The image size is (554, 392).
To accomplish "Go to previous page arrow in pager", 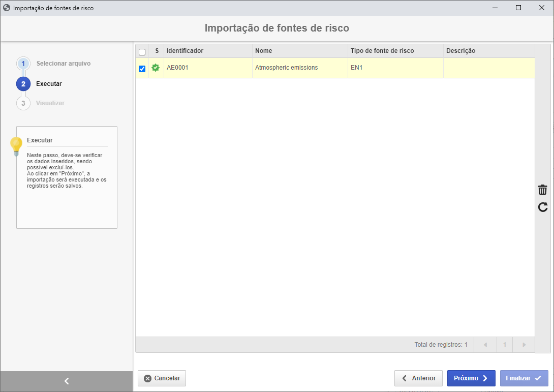I will 485,345.
